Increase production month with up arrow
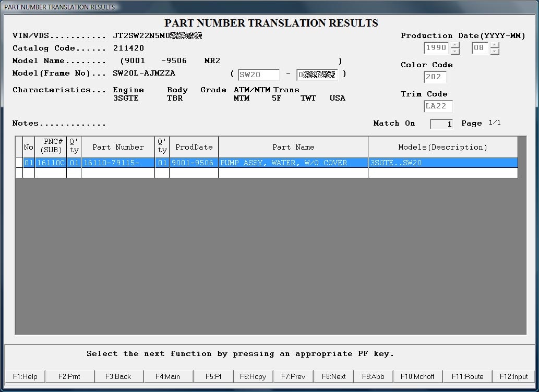 point(495,45)
